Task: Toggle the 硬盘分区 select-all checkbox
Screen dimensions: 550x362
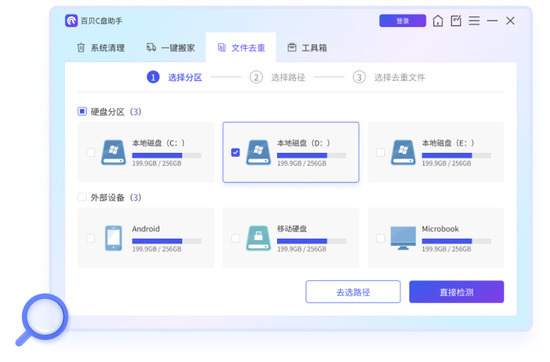Action: point(82,112)
